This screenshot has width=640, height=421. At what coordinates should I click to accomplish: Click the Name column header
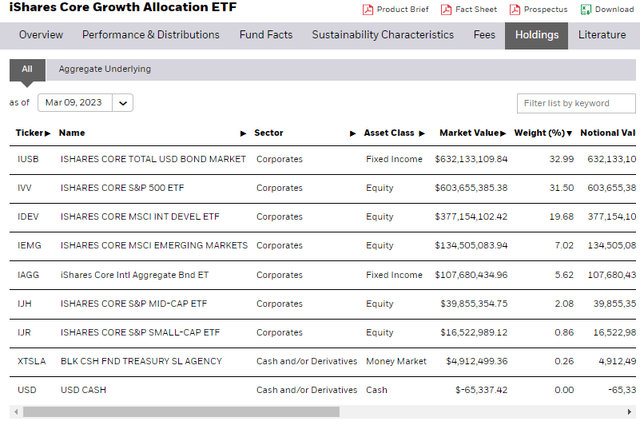point(72,133)
